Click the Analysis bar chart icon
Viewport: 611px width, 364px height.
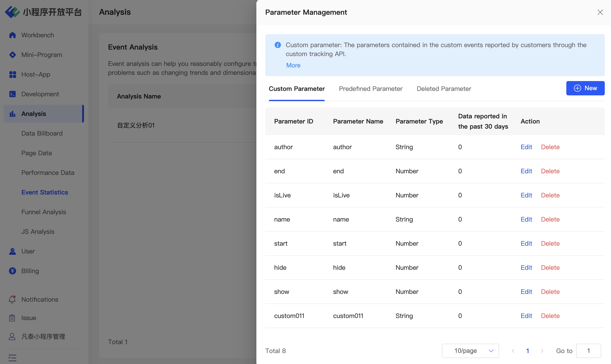point(13,114)
